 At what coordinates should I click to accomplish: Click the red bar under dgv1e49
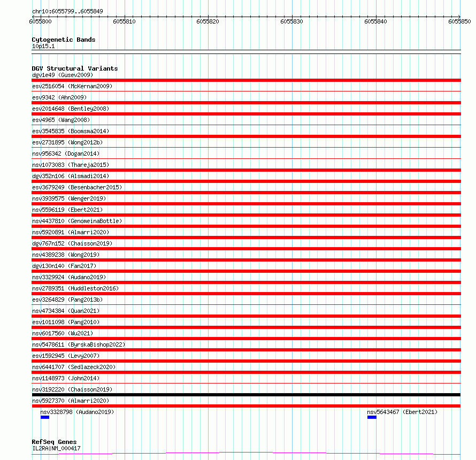point(246,80)
